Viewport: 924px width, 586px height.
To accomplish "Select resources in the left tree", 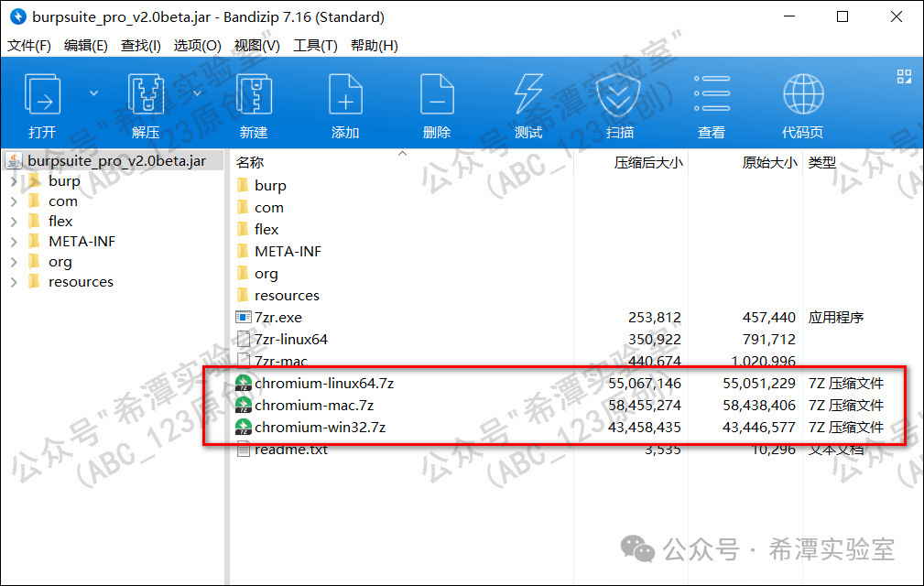I will tap(81, 283).
